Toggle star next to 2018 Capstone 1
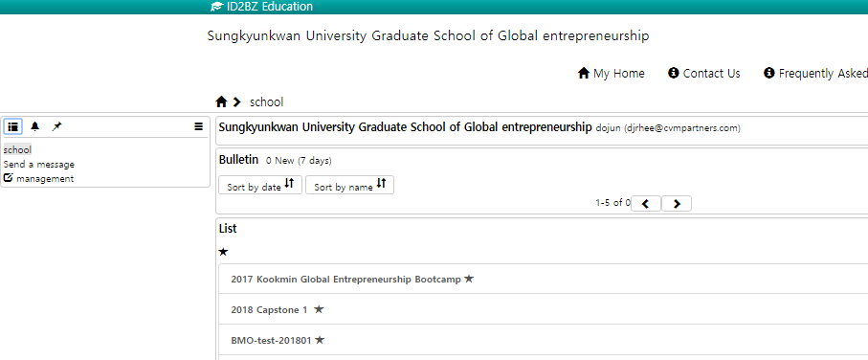 [x=319, y=309]
